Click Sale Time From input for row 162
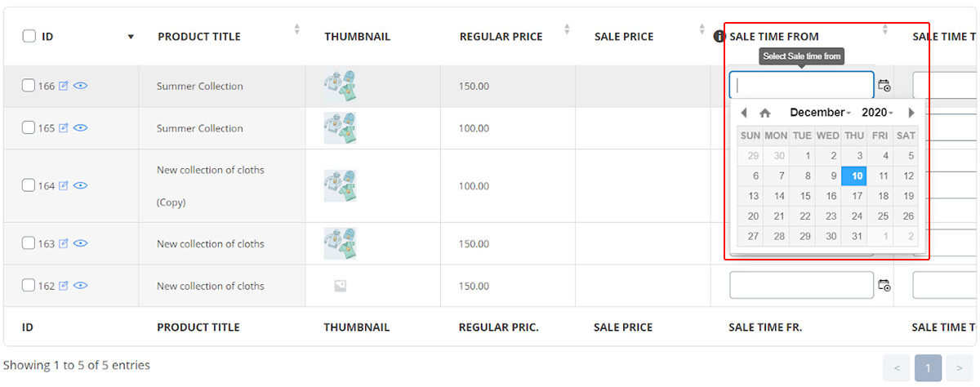This screenshot has height=387, width=980. tap(801, 286)
